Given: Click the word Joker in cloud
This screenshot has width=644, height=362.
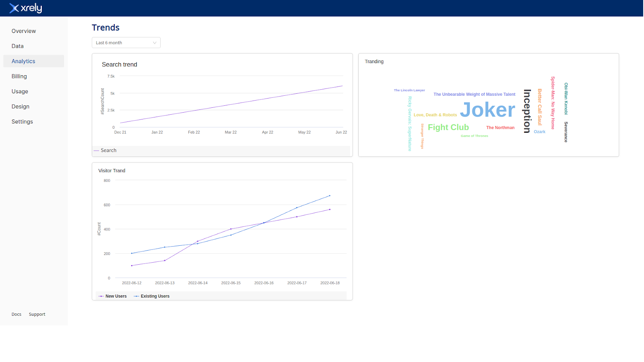Looking at the screenshot, I should (487, 110).
